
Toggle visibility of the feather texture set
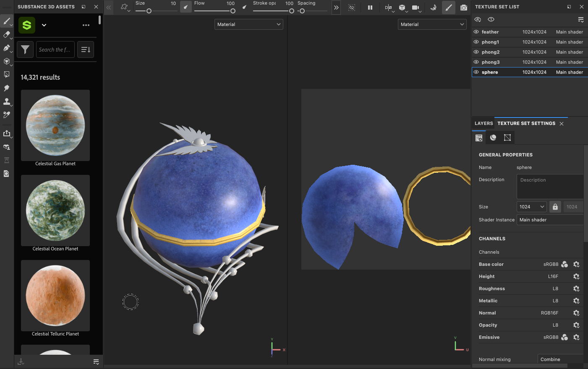pyautogui.click(x=476, y=32)
